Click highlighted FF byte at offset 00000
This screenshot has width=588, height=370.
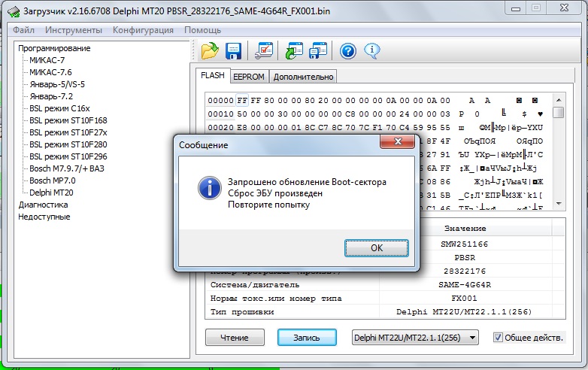pyautogui.click(x=242, y=101)
